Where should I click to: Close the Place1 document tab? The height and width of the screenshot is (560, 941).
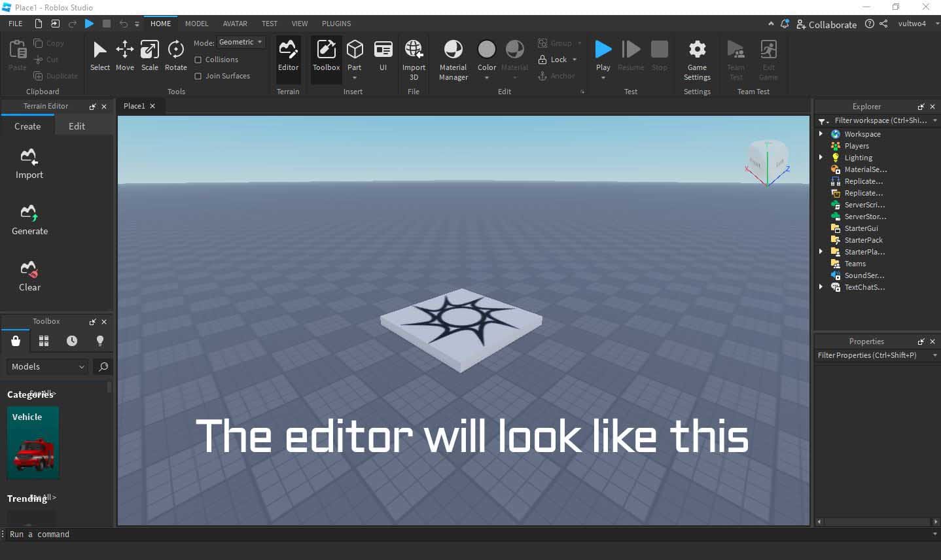(x=152, y=106)
